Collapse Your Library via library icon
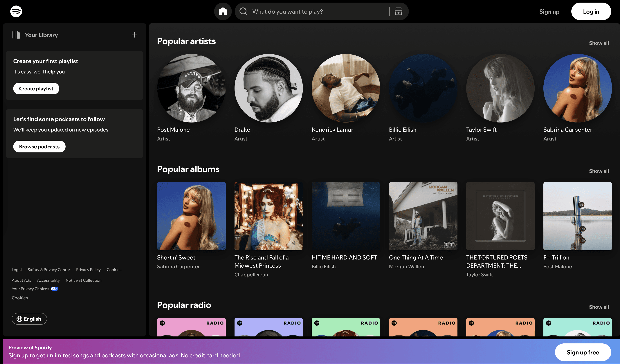Image resolution: width=620 pixels, height=364 pixels. (16, 35)
